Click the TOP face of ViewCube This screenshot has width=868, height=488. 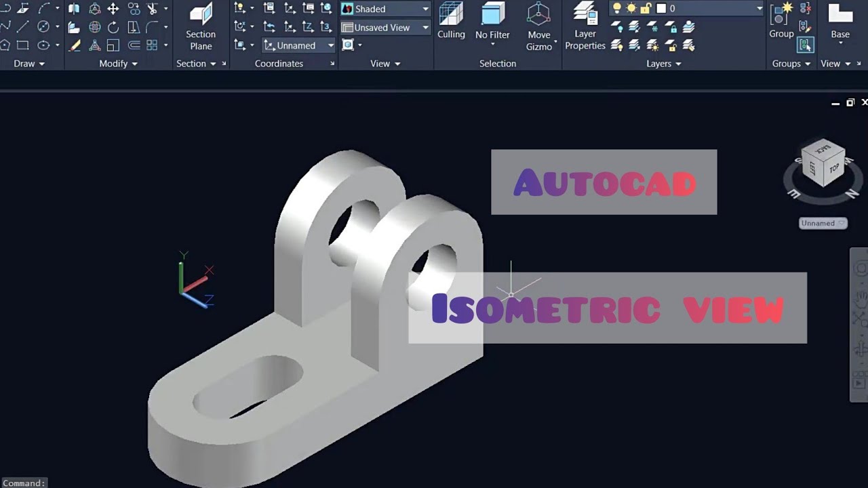pyautogui.click(x=835, y=167)
